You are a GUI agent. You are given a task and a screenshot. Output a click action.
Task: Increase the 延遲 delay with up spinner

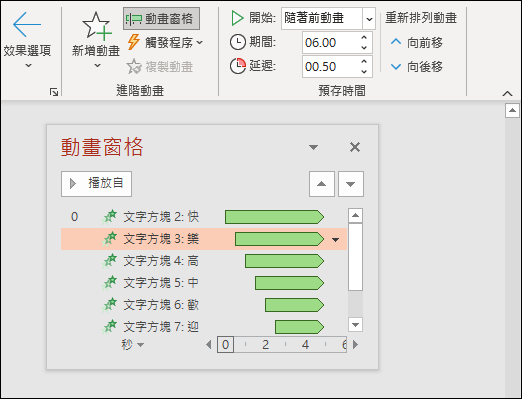coord(364,61)
